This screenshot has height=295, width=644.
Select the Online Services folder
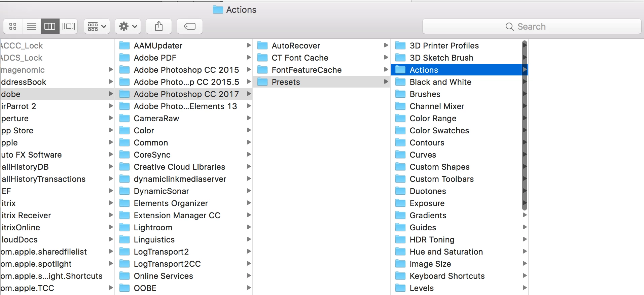click(x=184, y=276)
